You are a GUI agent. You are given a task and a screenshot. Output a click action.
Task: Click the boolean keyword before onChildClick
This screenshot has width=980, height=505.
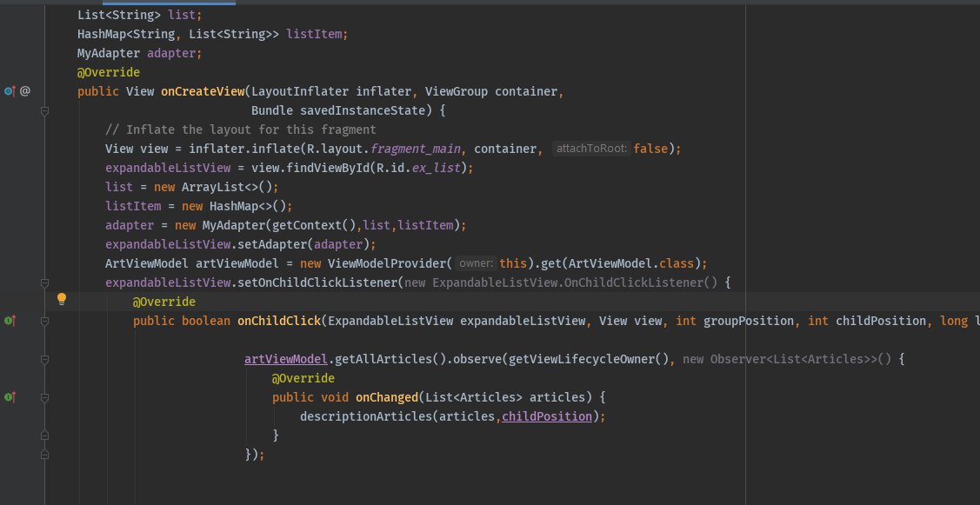[205, 322]
